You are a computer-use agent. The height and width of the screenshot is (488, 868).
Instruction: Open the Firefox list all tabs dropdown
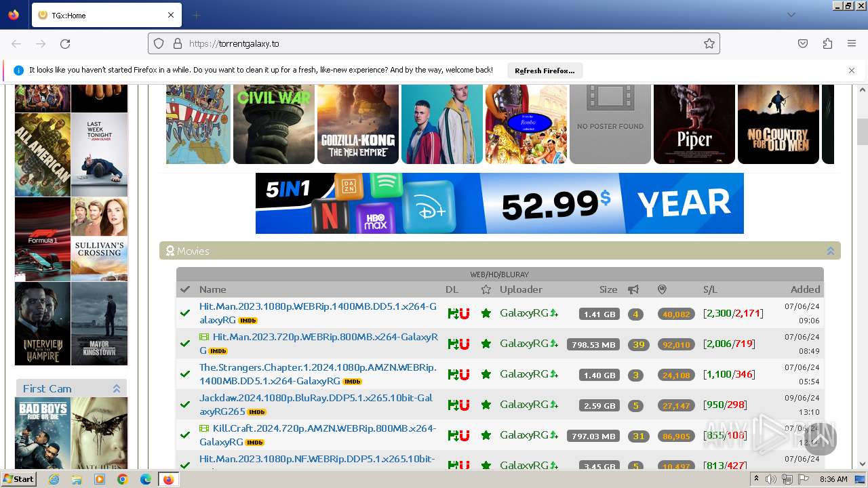(x=791, y=14)
